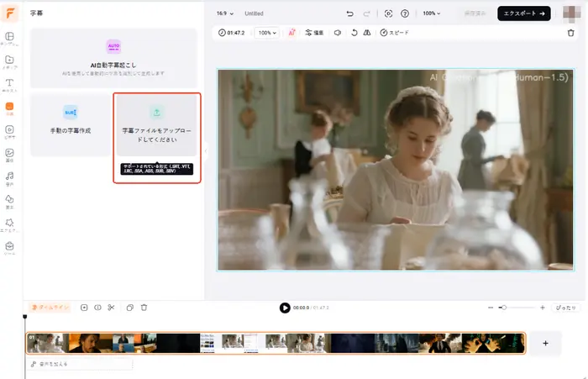Toggle the タイムライン timeline button

click(50, 308)
